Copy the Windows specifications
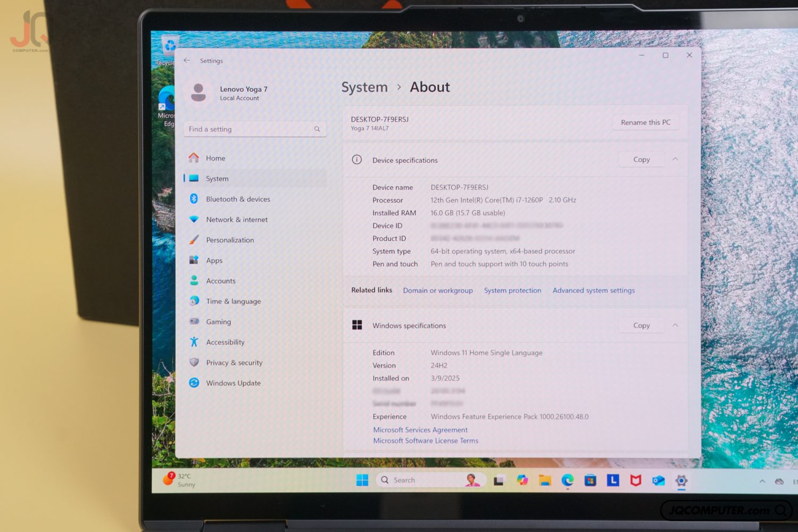The width and height of the screenshot is (798, 532). 642,326
